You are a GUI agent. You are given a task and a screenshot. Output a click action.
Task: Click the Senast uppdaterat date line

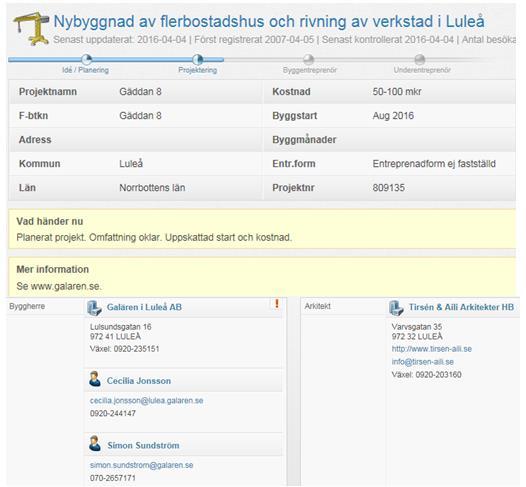pyautogui.click(x=284, y=40)
